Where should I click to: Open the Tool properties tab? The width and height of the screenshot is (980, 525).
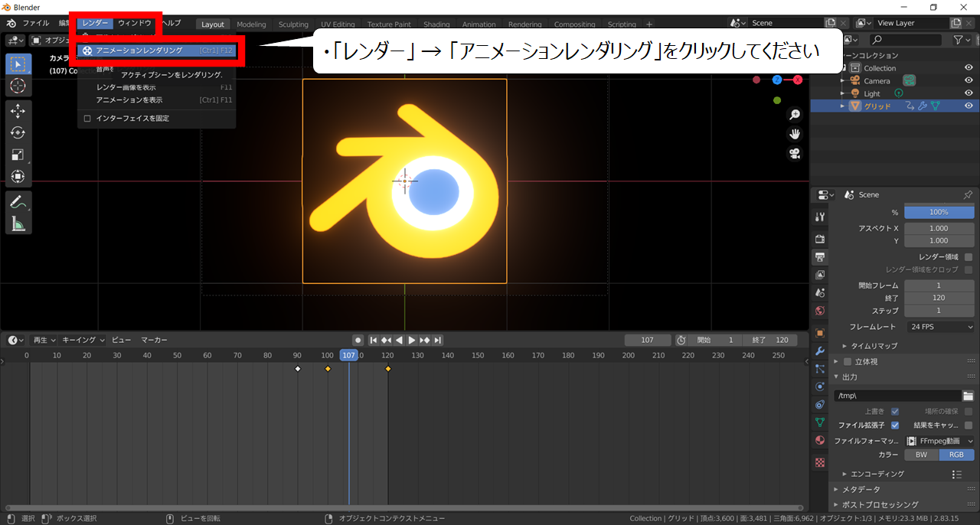820,217
